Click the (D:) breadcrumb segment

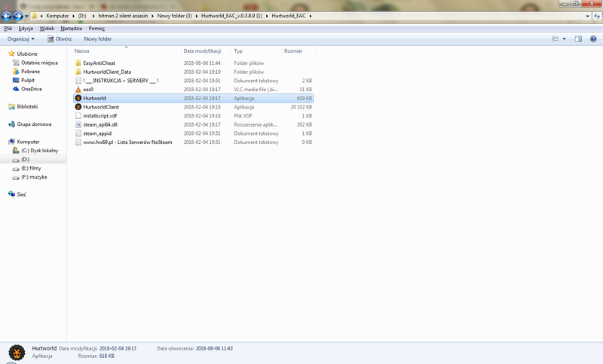tap(82, 16)
